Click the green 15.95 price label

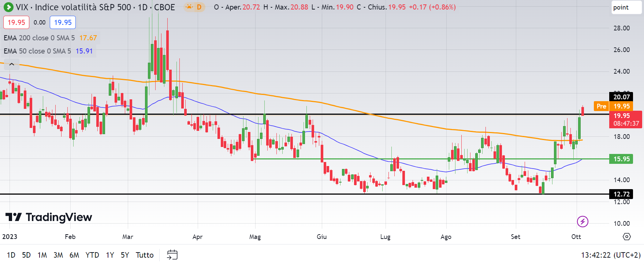click(x=622, y=159)
